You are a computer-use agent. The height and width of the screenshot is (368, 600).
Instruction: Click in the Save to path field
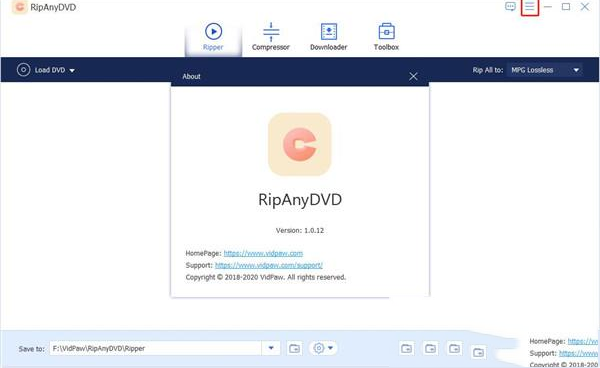click(x=155, y=348)
